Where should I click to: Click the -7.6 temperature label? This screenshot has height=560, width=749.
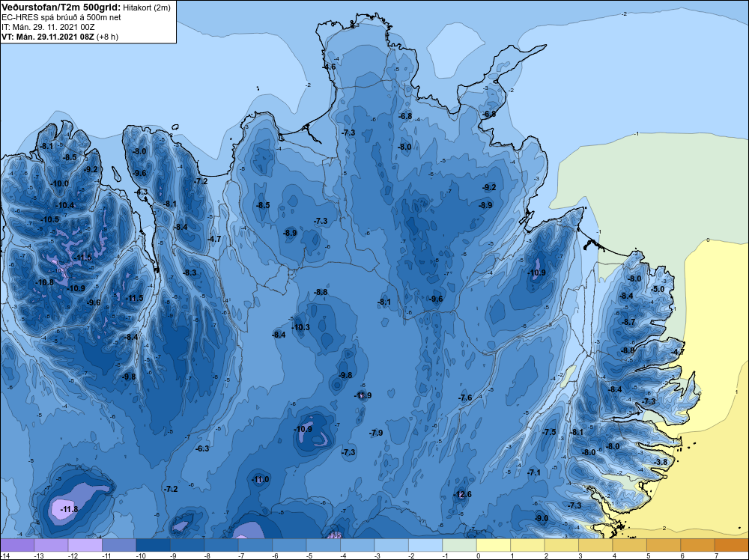pyautogui.click(x=465, y=398)
